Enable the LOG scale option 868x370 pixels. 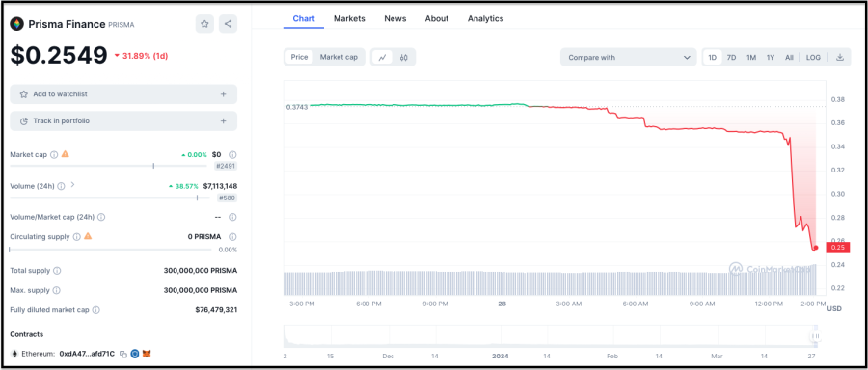click(x=813, y=57)
